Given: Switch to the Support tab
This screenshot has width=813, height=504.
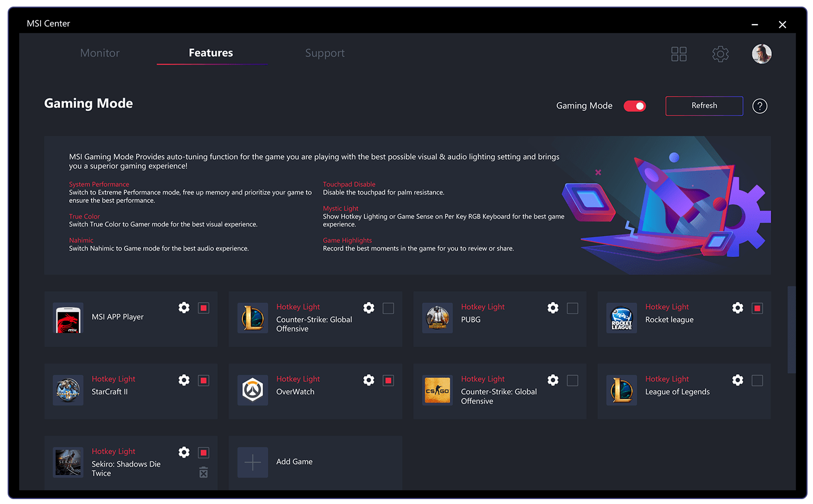Looking at the screenshot, I should 325,53.
